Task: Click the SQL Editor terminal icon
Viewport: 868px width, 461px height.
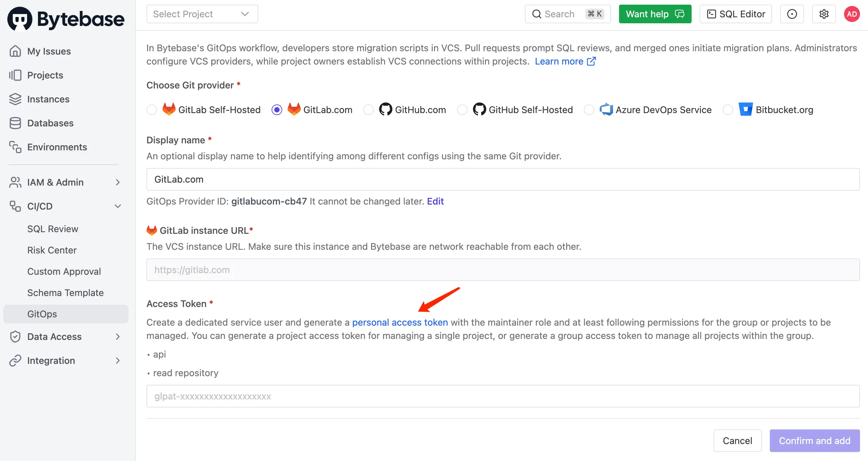Action: coord(711,14)
